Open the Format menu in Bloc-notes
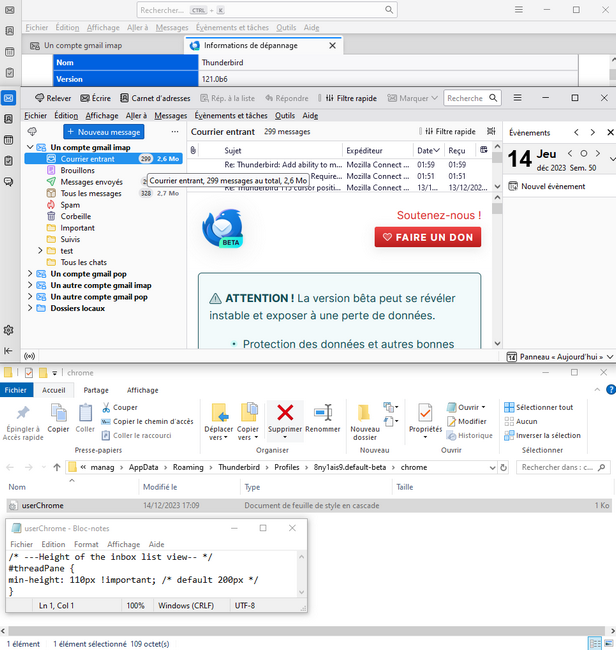 86,544
